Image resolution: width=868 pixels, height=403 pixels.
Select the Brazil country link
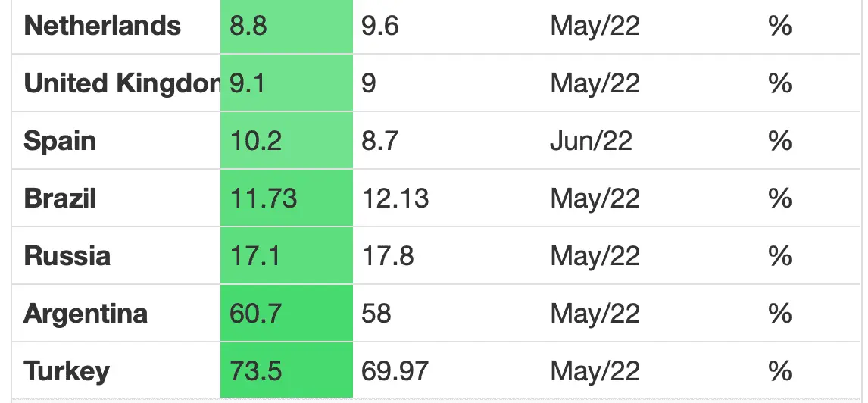[x=60, y=198]
